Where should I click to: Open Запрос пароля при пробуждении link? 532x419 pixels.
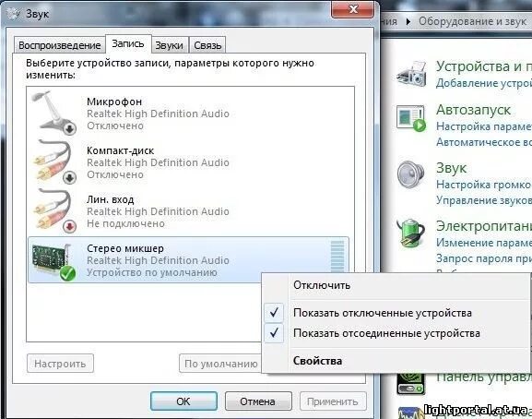(x=484, y=258)
